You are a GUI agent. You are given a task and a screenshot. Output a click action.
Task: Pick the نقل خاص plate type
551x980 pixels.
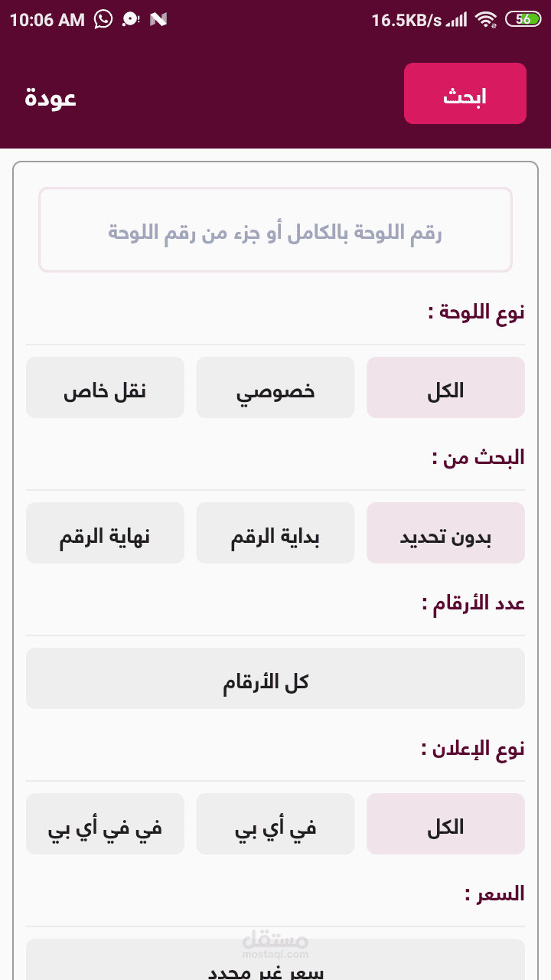[x=105, y=387]
